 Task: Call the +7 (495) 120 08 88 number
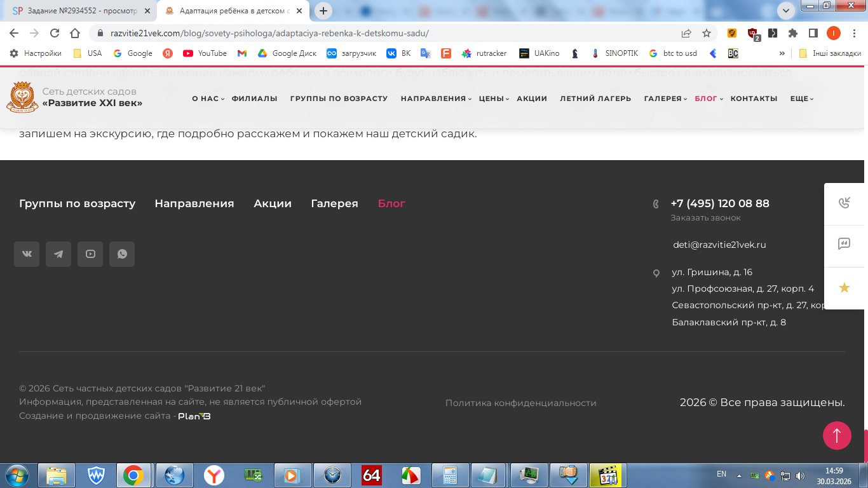[720, 203]
